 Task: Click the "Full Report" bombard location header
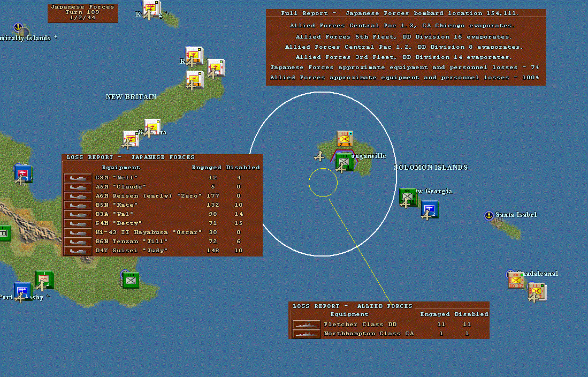400,13
